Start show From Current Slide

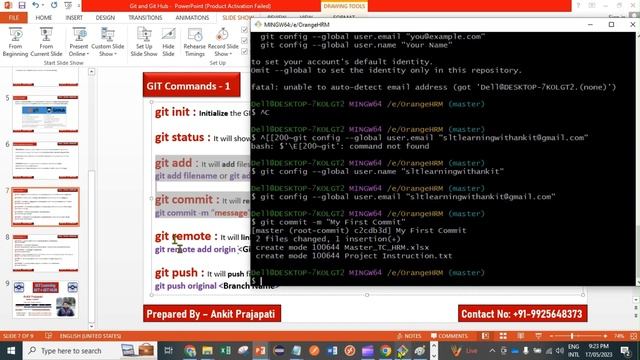(x=46, y=42)
